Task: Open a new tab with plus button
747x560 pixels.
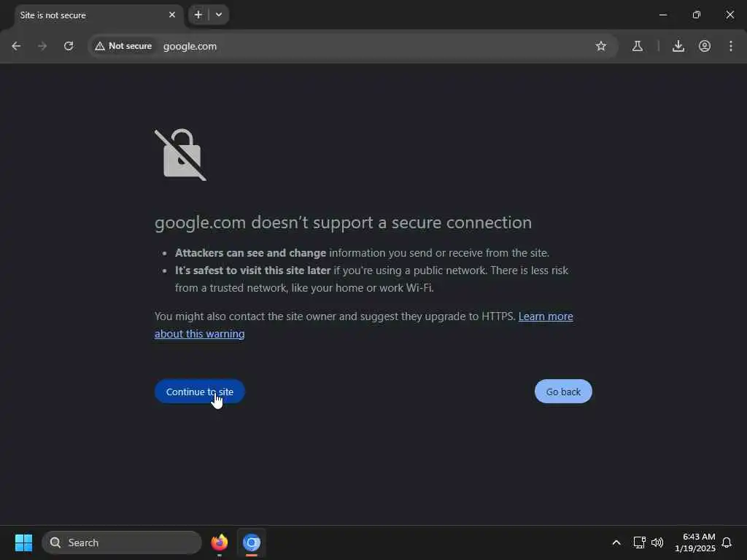Action: pyautogui.click(x=198, y=15)
